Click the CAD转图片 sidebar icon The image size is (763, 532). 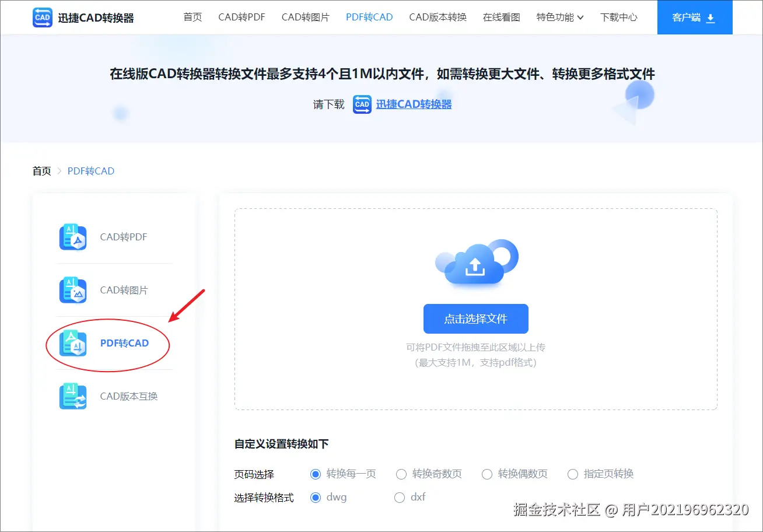[x=73, y=290]
